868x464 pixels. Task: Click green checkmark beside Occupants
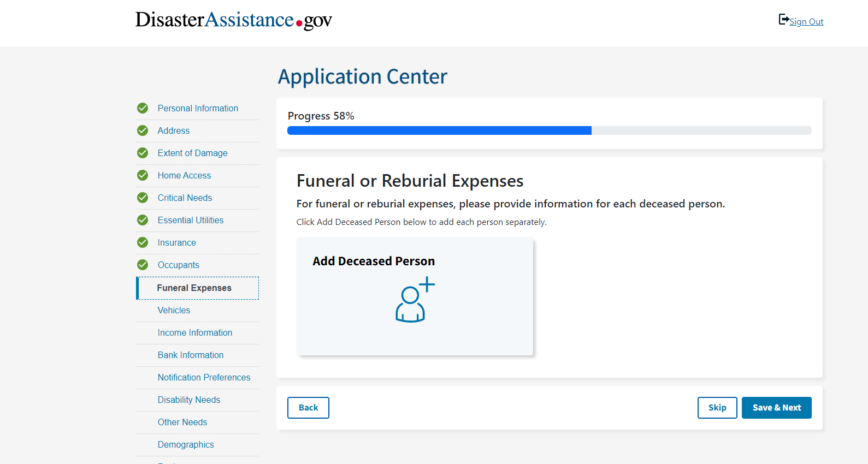(143, 265)
